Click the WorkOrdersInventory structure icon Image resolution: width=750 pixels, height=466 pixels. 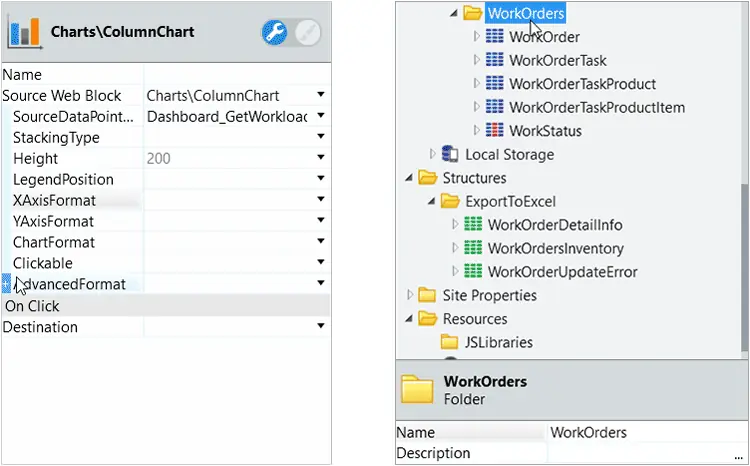(x=473, y=247)
